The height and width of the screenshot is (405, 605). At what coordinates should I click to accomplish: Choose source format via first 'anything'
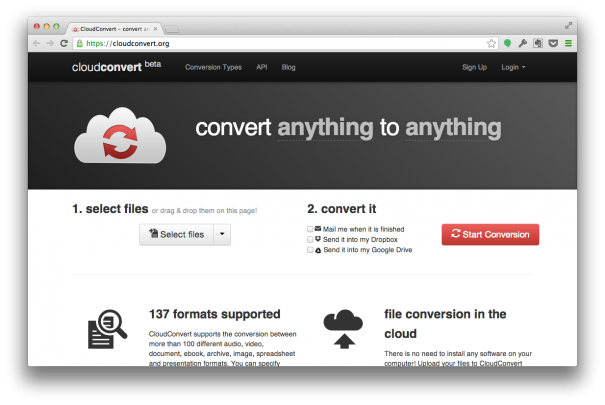coord(325,128)
